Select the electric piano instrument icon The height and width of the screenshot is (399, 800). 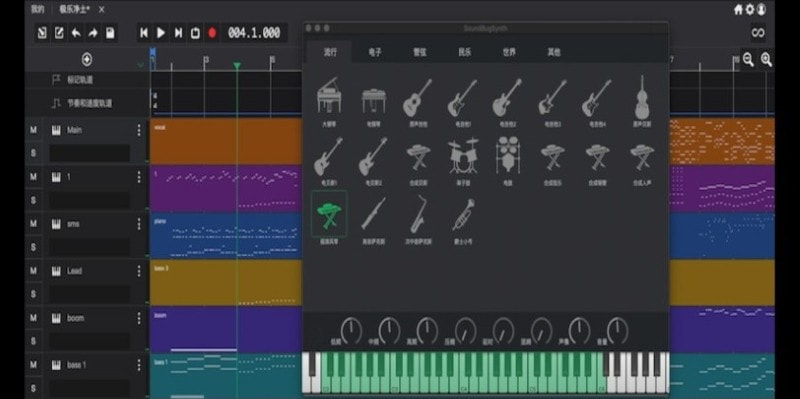[374, 101]
